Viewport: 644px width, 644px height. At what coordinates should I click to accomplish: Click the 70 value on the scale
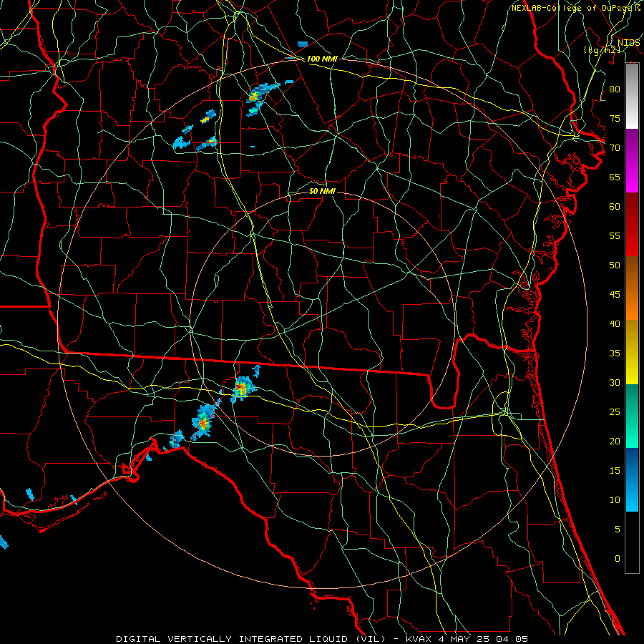coord(615,148)
